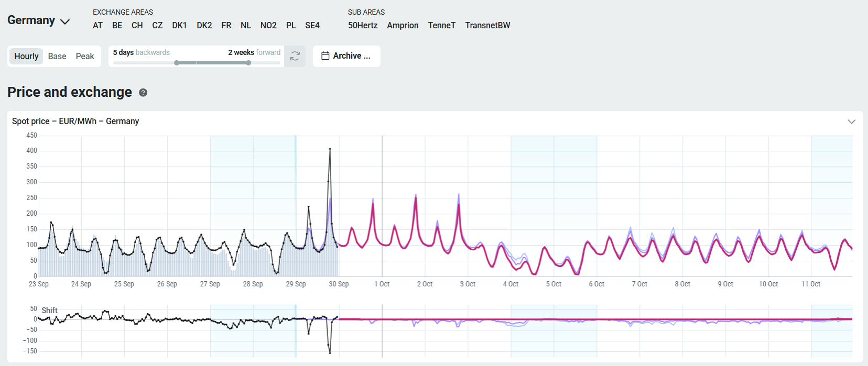
Task: Click the right handle of the weeks forward slider
Action: 248,63
